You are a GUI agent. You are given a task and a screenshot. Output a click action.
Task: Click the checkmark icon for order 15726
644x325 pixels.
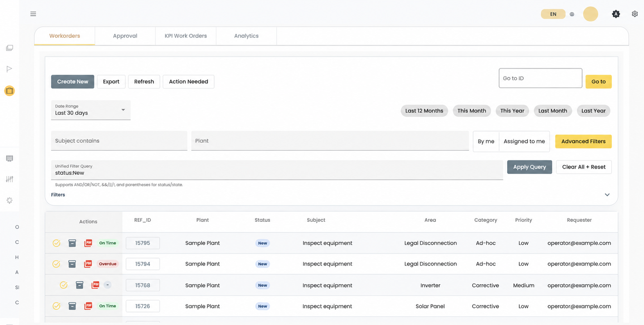point(56,306)
